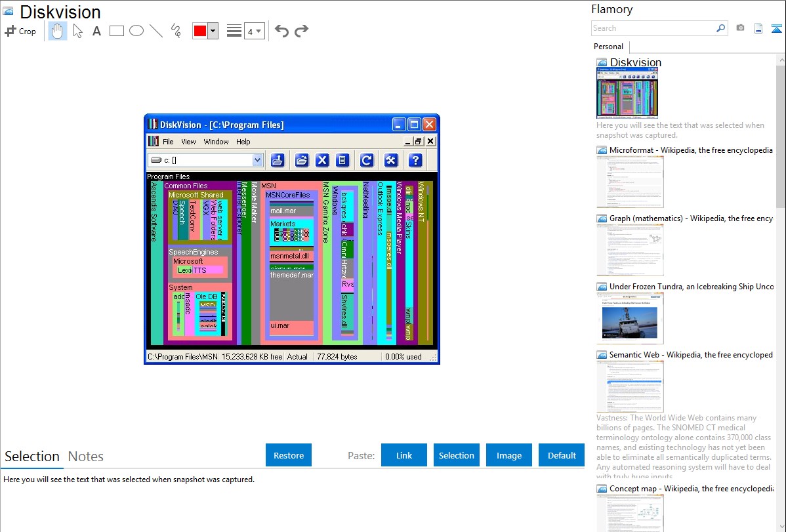
Task: Pick the text annotation tool
Action: (96, 31)
